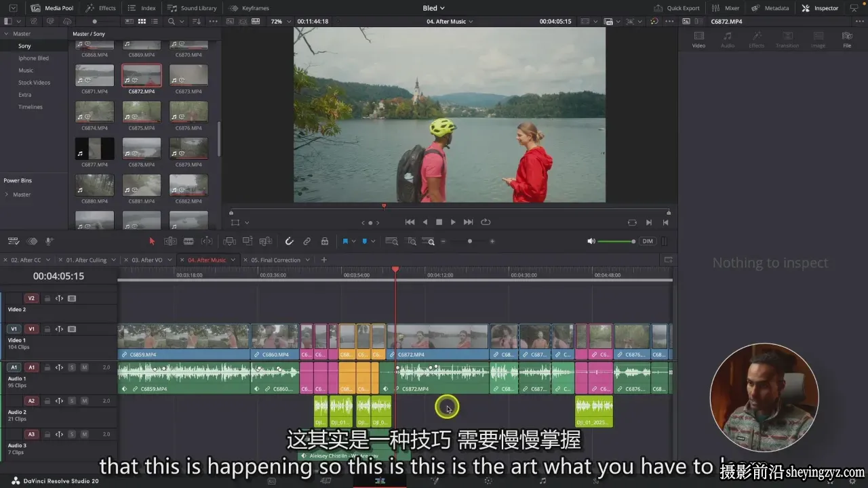The height and width of the screenshot is (488, 868).
Task: Click the Full Extent Zoom icon
Action: (391, 241)
